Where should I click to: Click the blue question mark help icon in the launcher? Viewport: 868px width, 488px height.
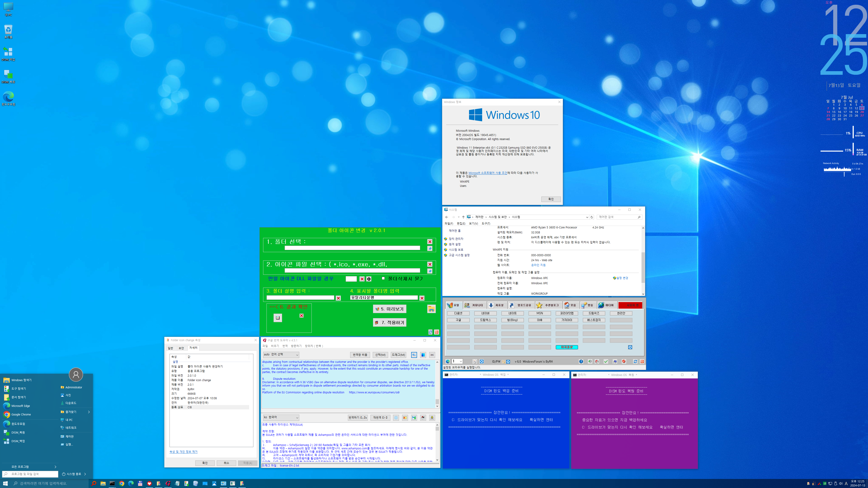tap(581, 361)
